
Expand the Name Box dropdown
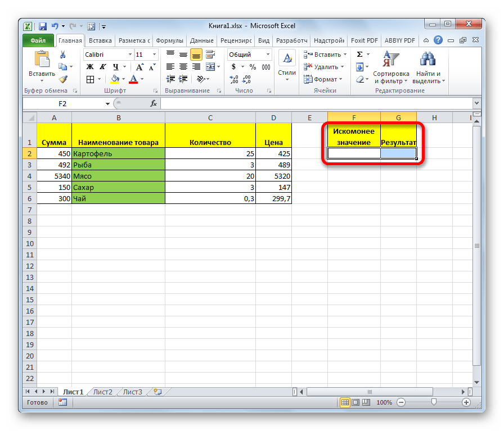(107, 103)
